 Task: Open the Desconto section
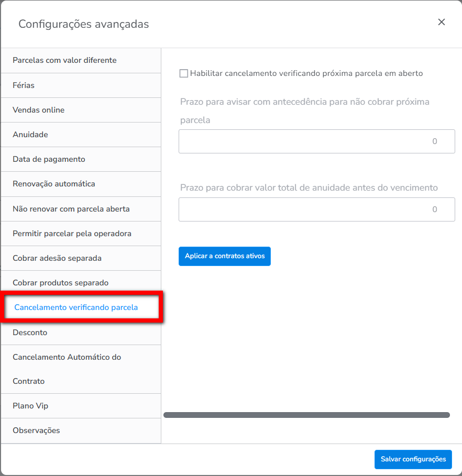(x=30, y=333)
